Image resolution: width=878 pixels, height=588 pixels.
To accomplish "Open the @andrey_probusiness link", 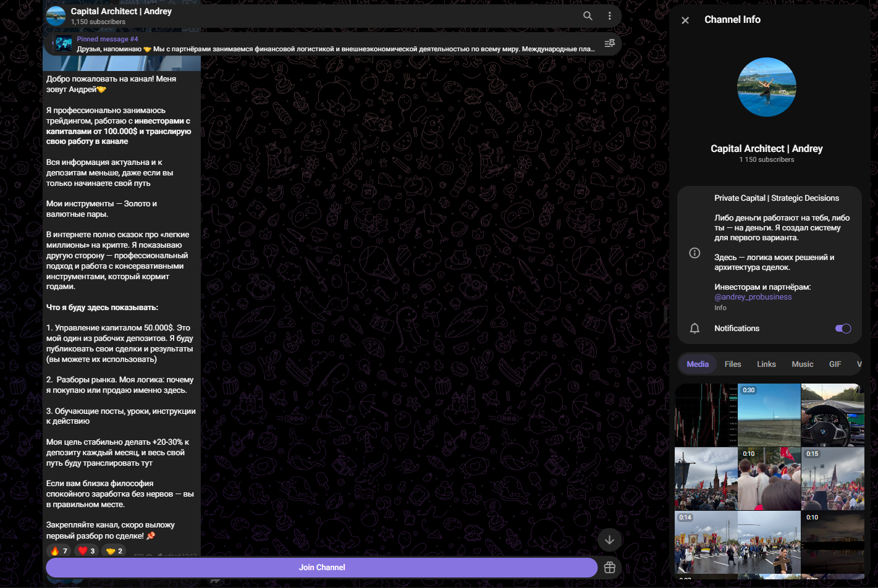I will (x=753, y=297).
